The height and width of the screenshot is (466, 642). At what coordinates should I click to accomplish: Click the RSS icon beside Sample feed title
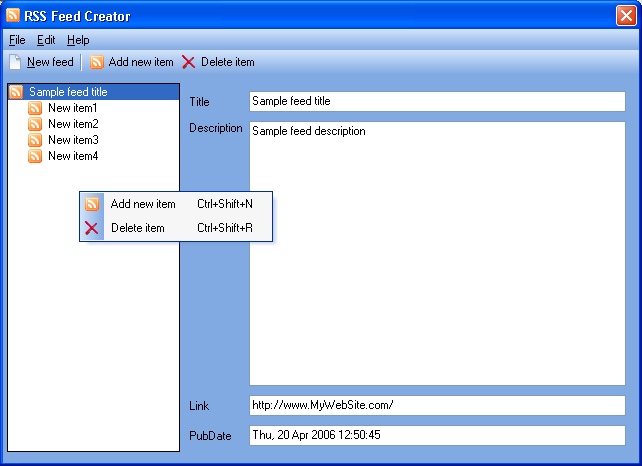[16, 92]
